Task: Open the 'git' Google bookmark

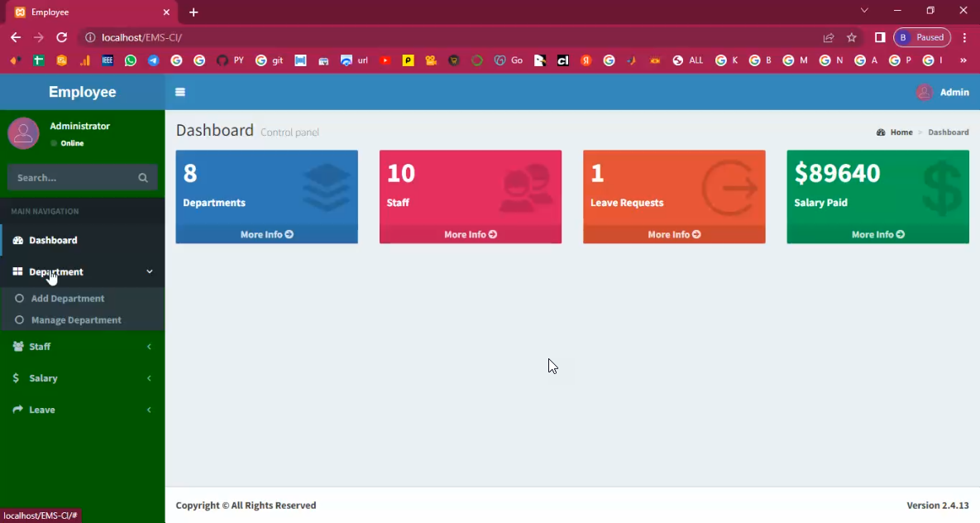Action: click(270, 60)
